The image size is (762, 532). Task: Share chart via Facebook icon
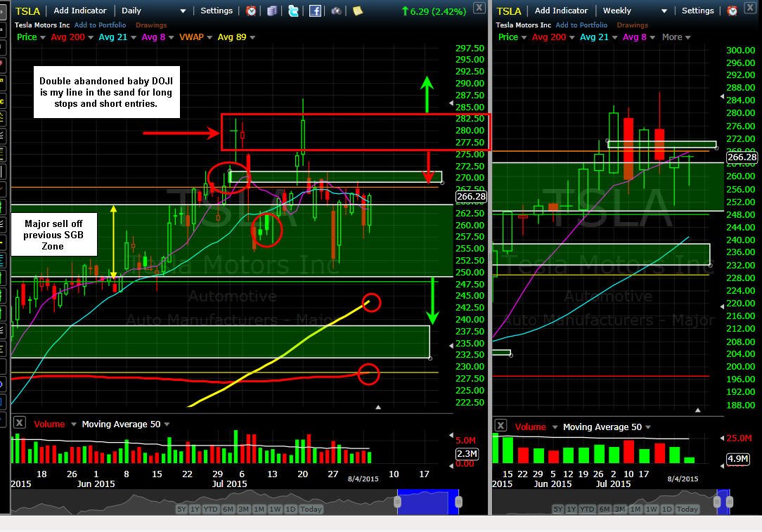click(x=315, y=11)
